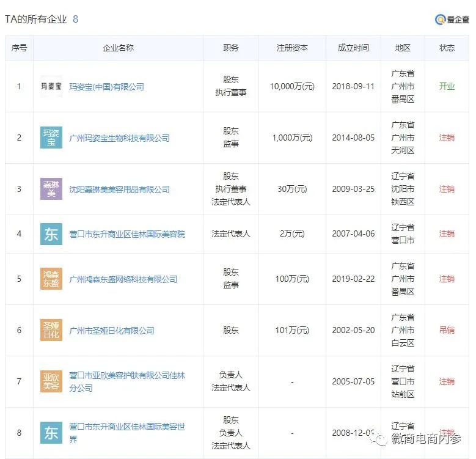Click the single 股东 role cell in row 6
476x459 pixels.
pos(231,330)
